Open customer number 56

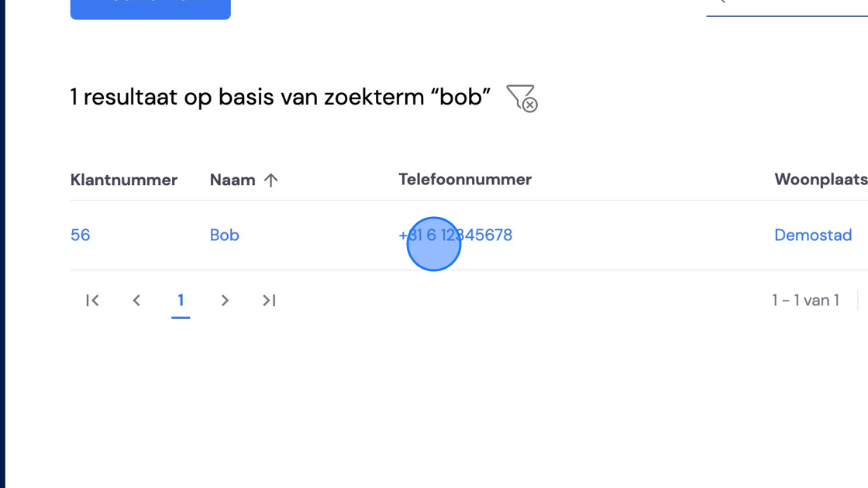[81, 235]
